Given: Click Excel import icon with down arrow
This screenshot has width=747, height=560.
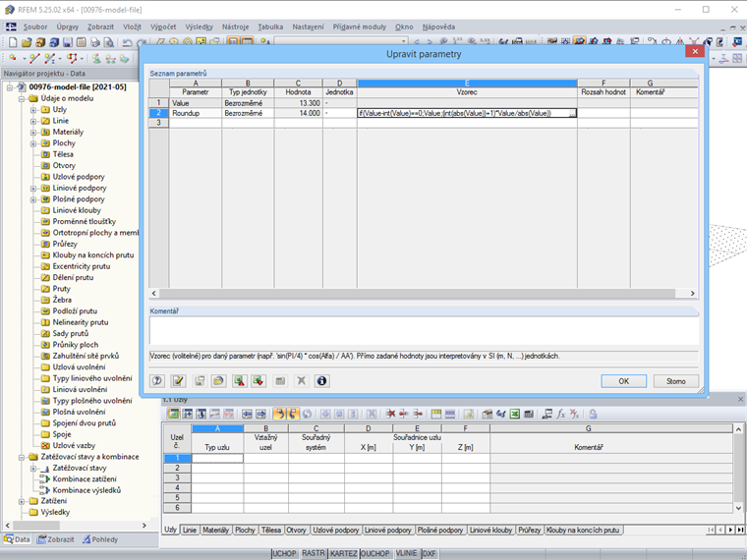Looking at the screenshot, I should pos(259,380).
